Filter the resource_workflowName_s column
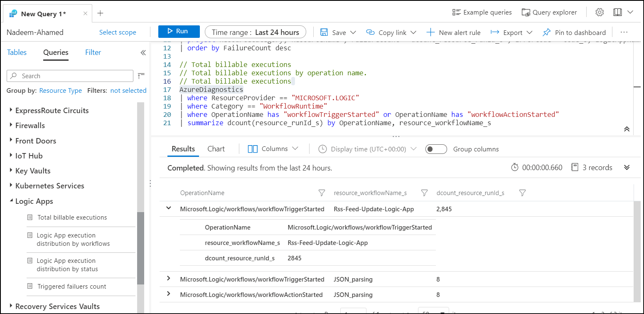644x314 pixels. pos(424,193)
